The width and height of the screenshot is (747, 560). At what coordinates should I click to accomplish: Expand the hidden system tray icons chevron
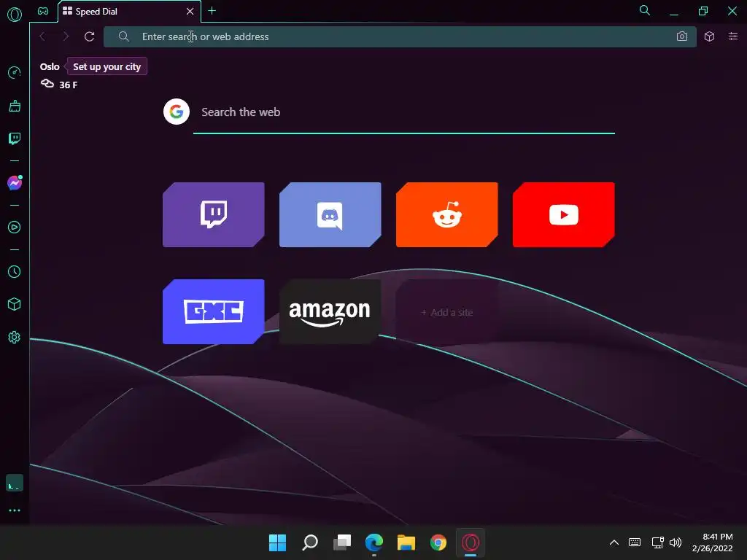[614, 542]
